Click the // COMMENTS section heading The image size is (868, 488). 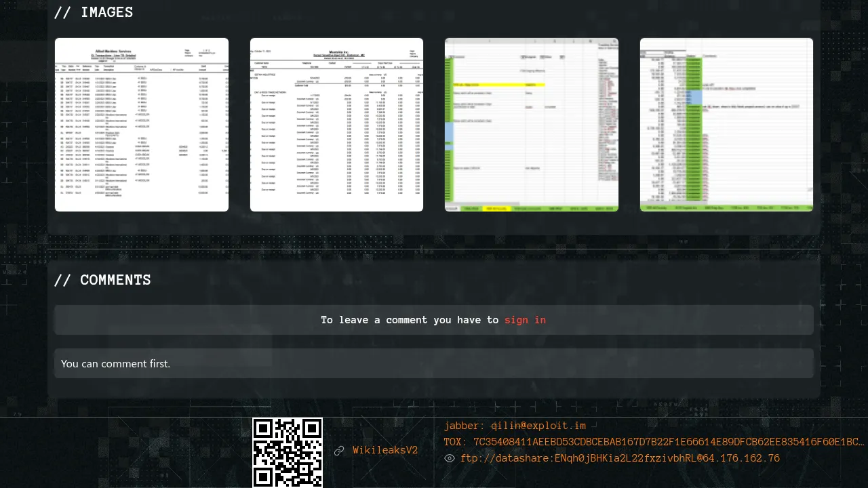coord(102,280)
